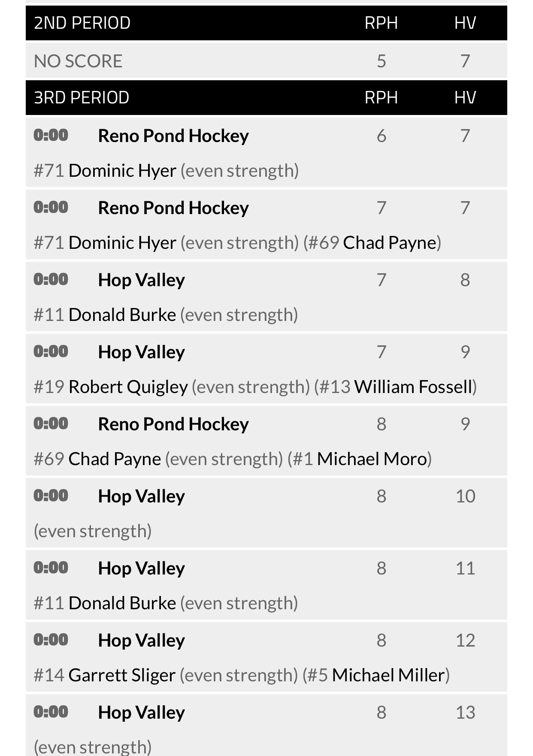Click the 2ND PERIOD header bar

pyautogui.click(x=266, y=23)
